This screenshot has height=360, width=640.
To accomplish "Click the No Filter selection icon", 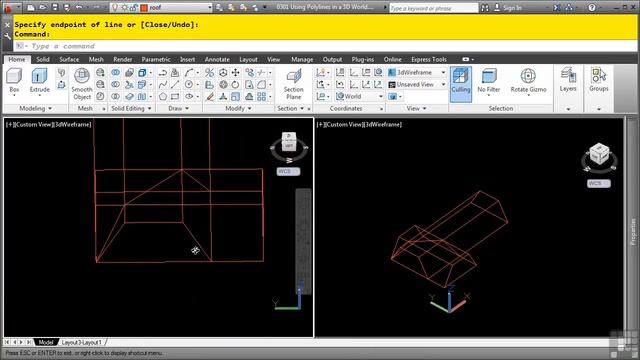I will tap(489, 81).
